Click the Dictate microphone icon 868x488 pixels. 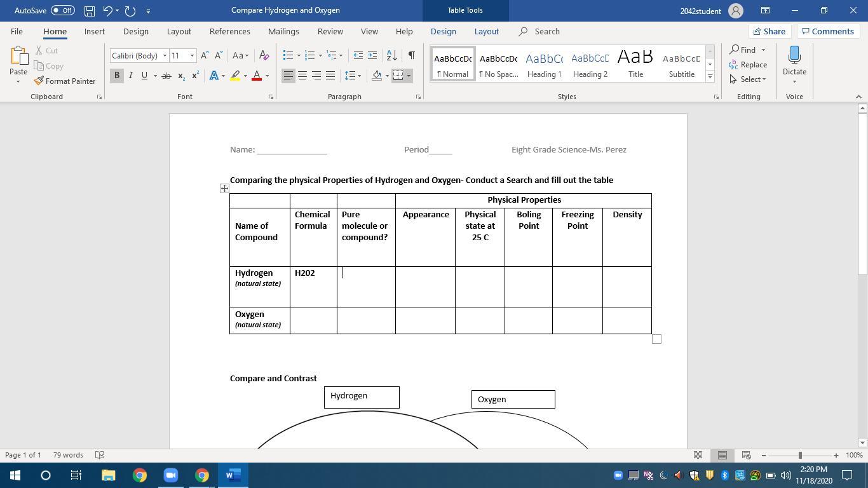(794, 56)
